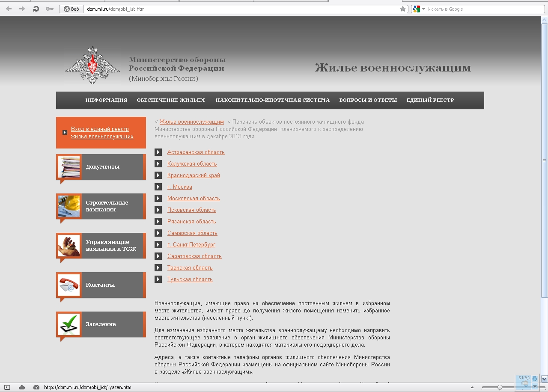This screenshot has height=392, width=548.
Task: Click the Opera Link cloud icon
Action: coord(22,387)
